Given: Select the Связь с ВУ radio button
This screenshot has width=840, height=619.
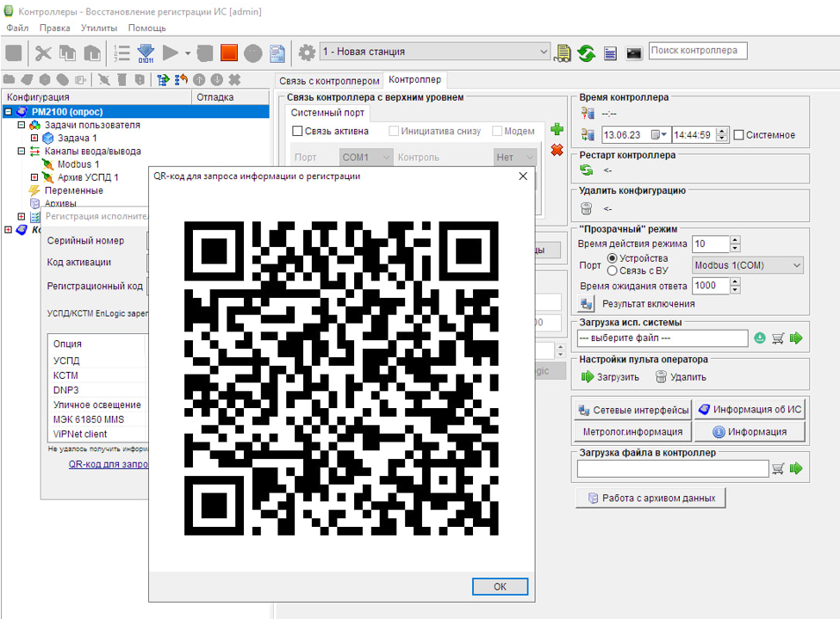Looking at the screenshot, I should tap(612, 270).
